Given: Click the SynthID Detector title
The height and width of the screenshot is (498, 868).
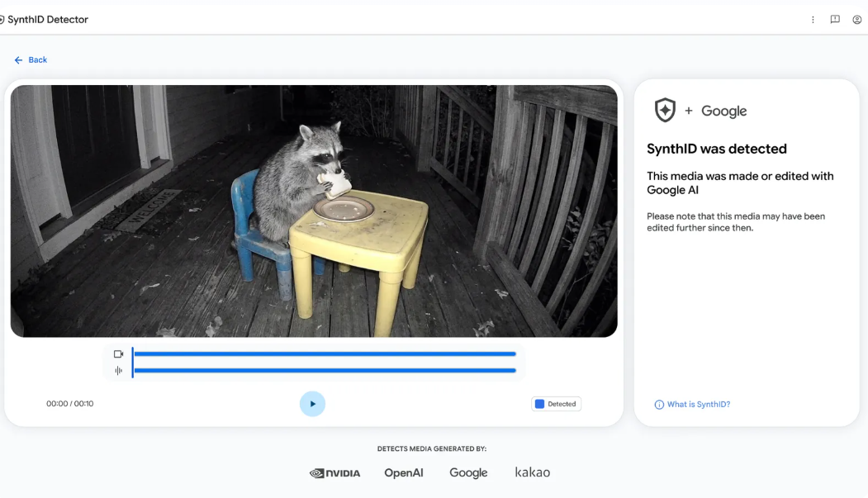Looking at the screenshot, I should [x=48, y=19].
